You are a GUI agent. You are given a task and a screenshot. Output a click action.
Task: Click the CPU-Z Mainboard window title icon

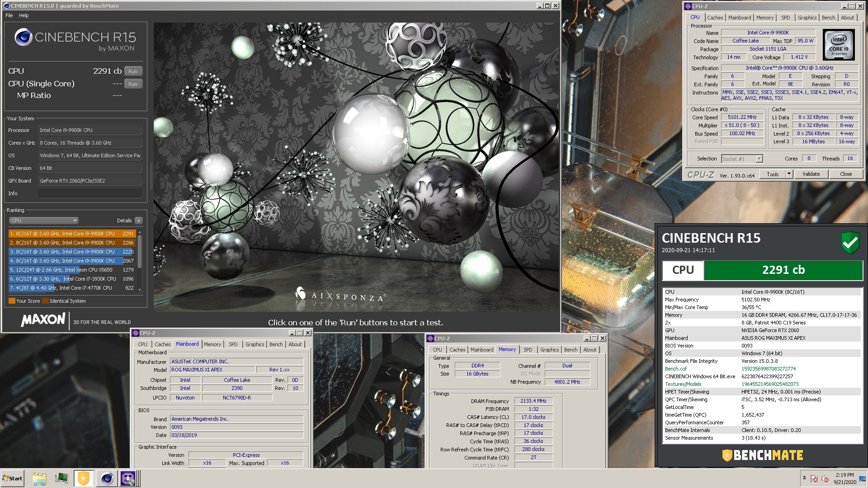[136, 333]
